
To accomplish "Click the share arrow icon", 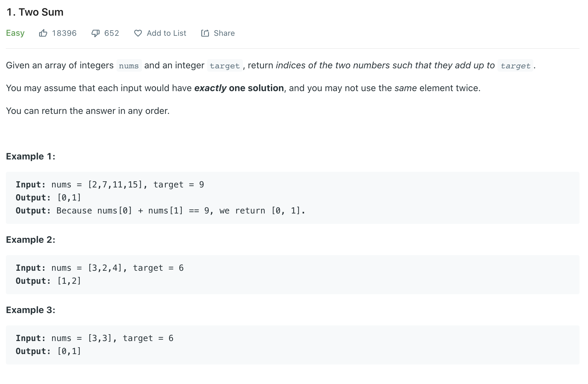I will (x=205, y=33).
